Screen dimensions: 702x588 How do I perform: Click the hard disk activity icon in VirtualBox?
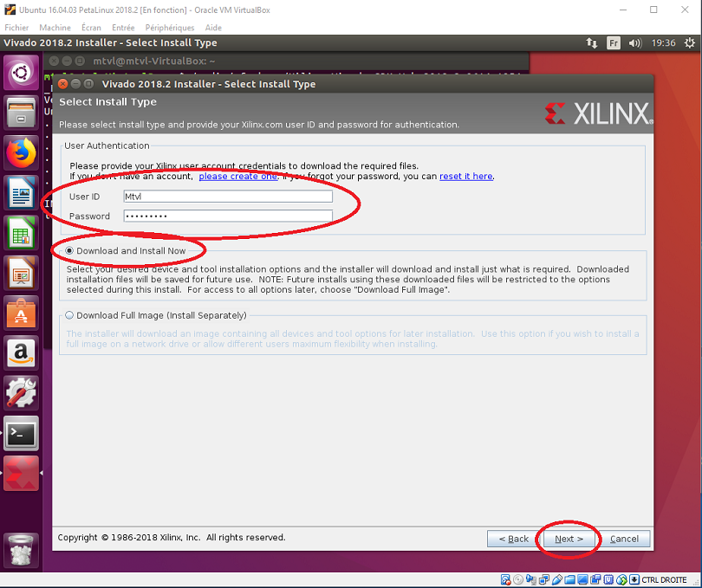[505, 579]
